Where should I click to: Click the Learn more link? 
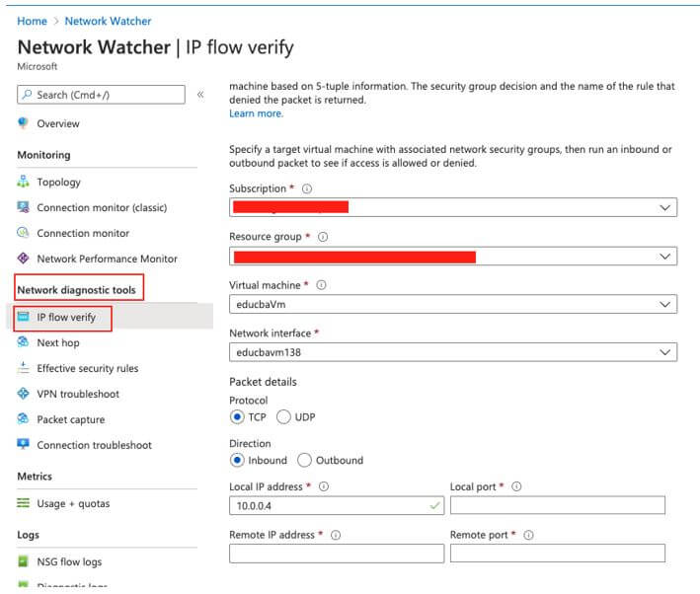coord(256,113)
